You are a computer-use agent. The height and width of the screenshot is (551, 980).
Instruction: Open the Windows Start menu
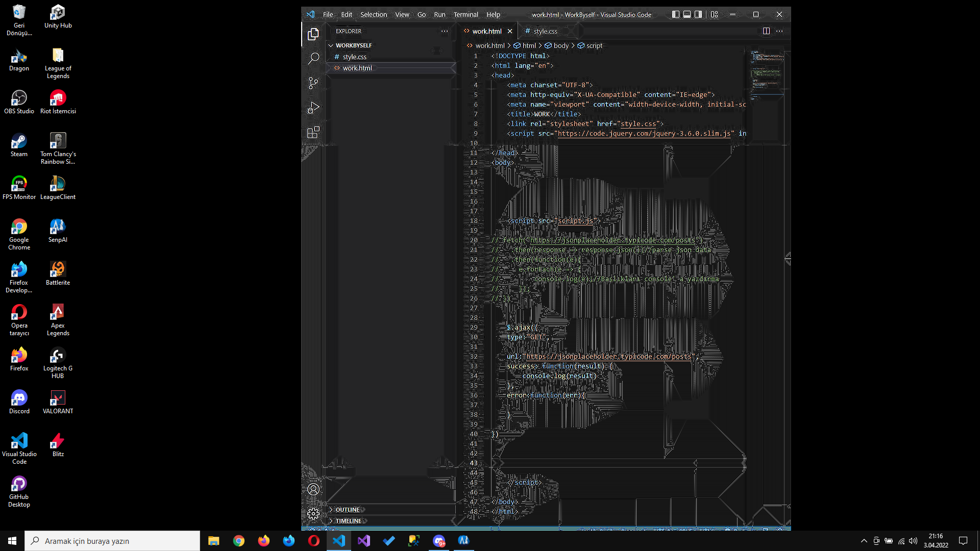[x=12, y=541]
